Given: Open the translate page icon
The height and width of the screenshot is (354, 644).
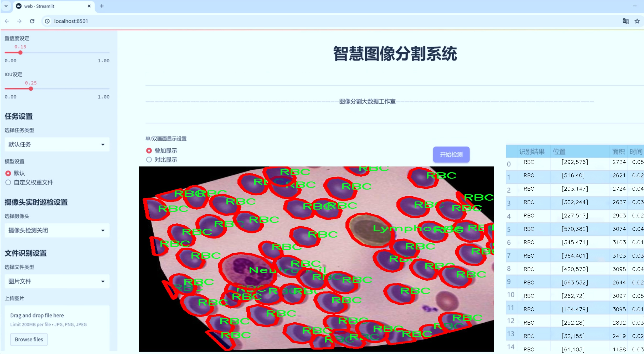Looking at the screenshot, I should pos(626,21).
